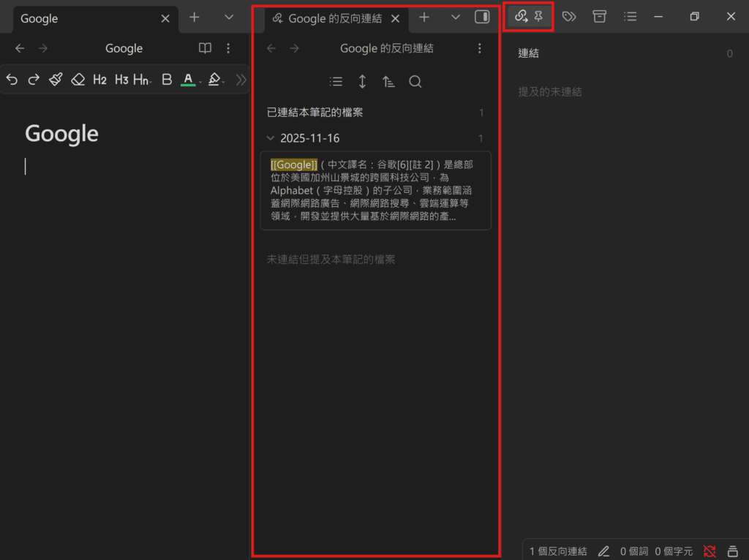The height and width of the screenshot is (560, 749).
Task: Toggle collapse results in backlinks pane
Action: pos(336,82)
